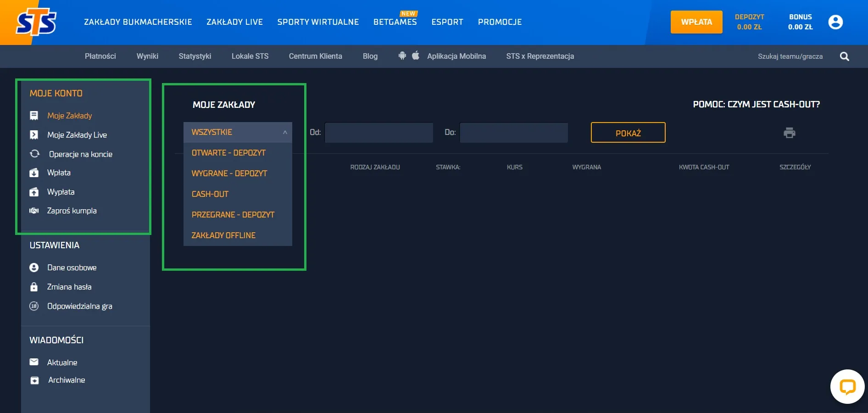The height and width of the screenshot is (413, 868).
Task: Open Statystyki link
Action: click(195, 56)
